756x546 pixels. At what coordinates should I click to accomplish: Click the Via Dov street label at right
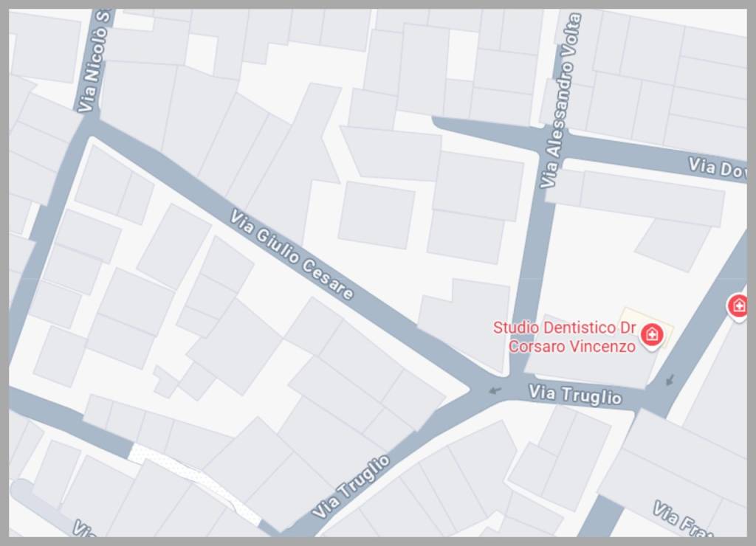point(717,168)
